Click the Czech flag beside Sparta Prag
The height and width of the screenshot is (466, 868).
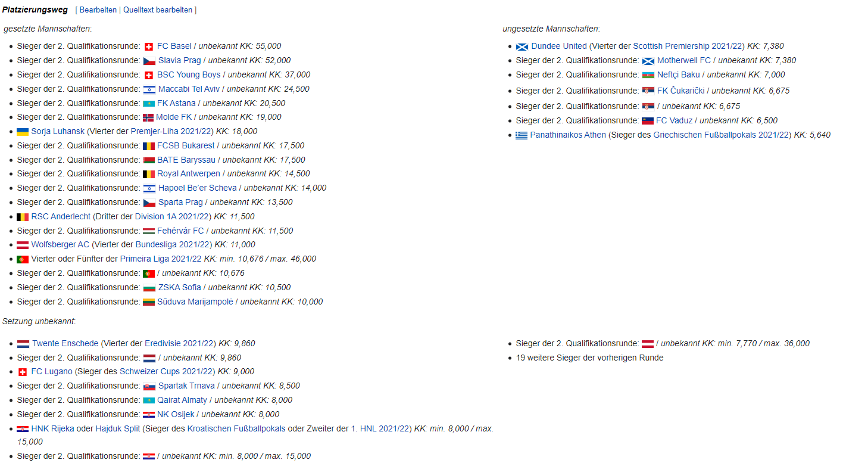[149, 203]
